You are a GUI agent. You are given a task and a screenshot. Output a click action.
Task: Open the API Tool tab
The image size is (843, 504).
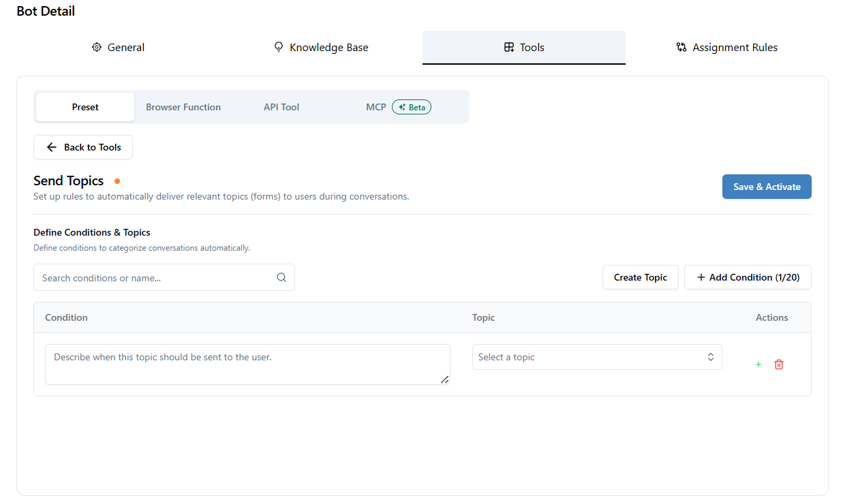click(x=281, y=107)
